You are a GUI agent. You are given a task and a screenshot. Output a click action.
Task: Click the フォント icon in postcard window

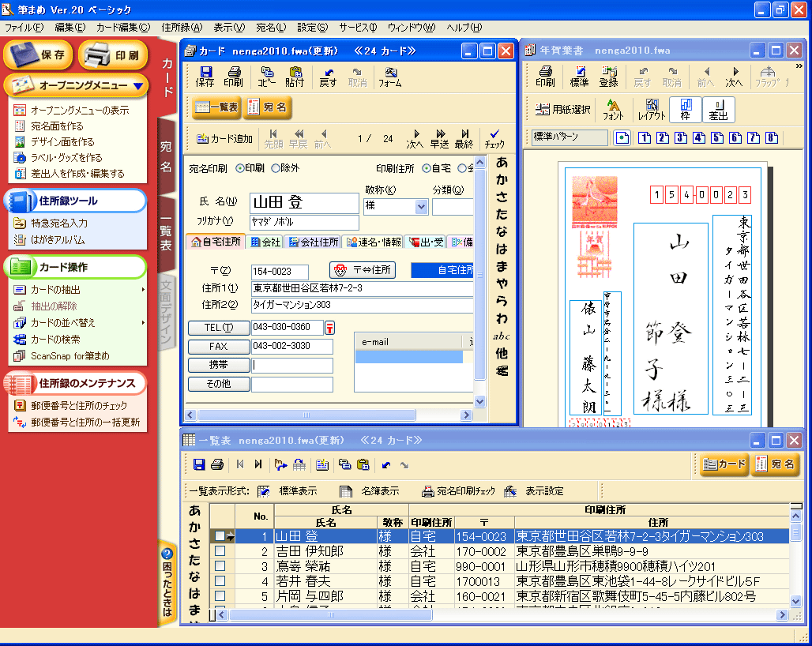click(613, 110)
